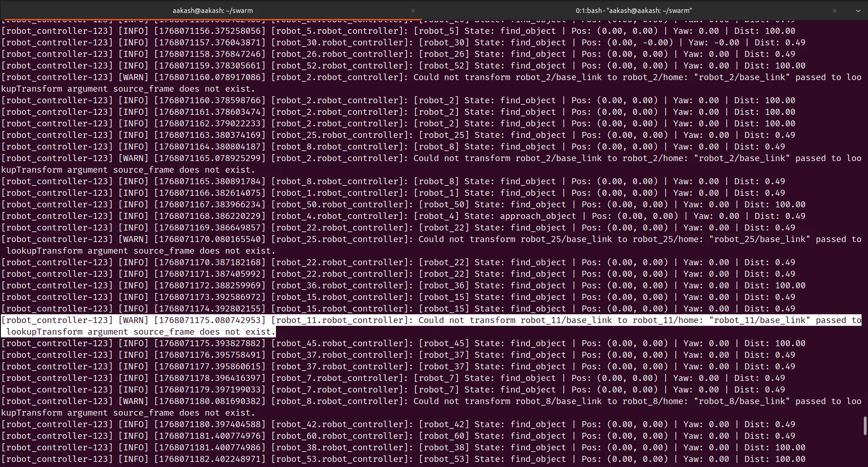Switch to the aakash@aakash: ~/swarm tab

212,10
